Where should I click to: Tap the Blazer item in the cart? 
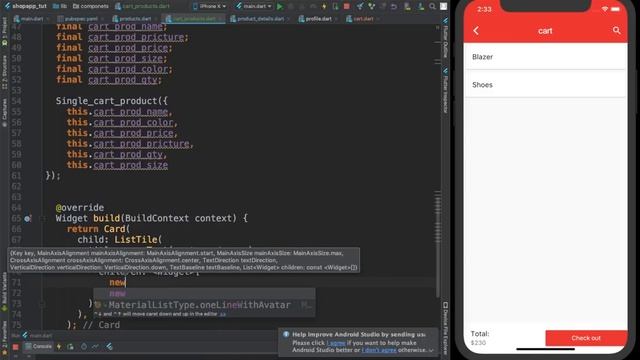point(545,57)
